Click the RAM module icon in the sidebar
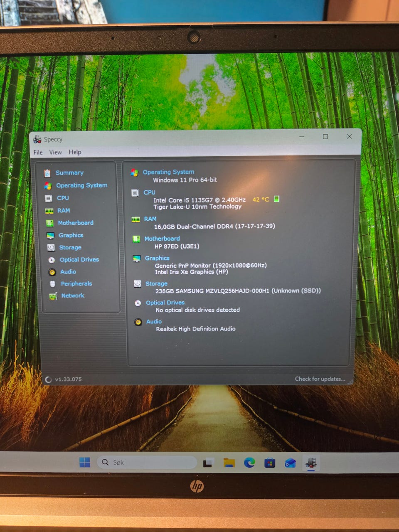Image resolution: width=399 pixels, height=532 pixels. click(x=49, y=211)
